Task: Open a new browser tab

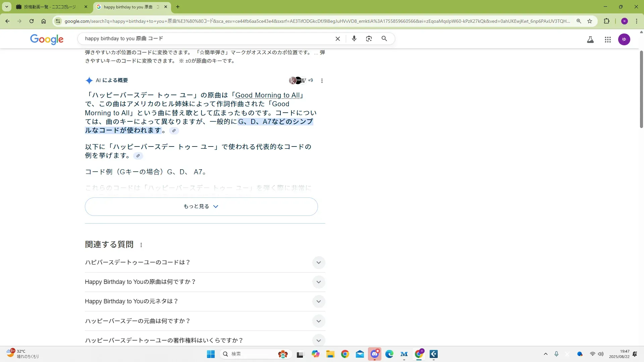Action: (x=178, y=7)
